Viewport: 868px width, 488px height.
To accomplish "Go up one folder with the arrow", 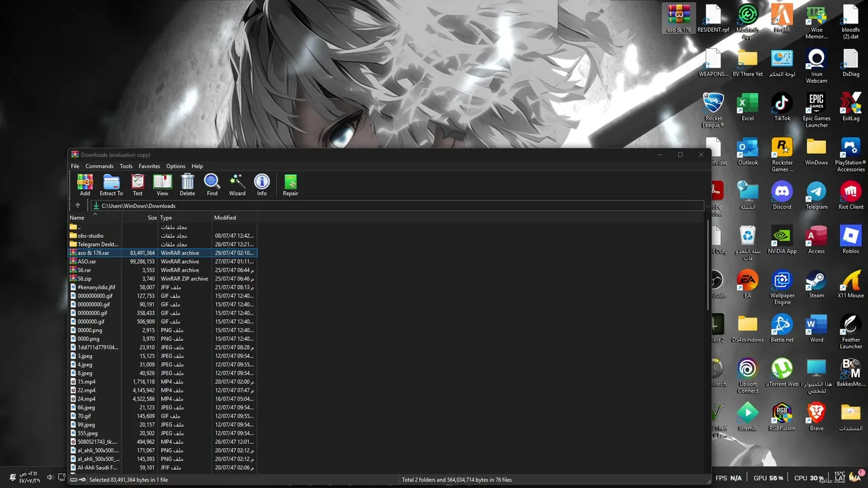I will click(x=77, y=205).
